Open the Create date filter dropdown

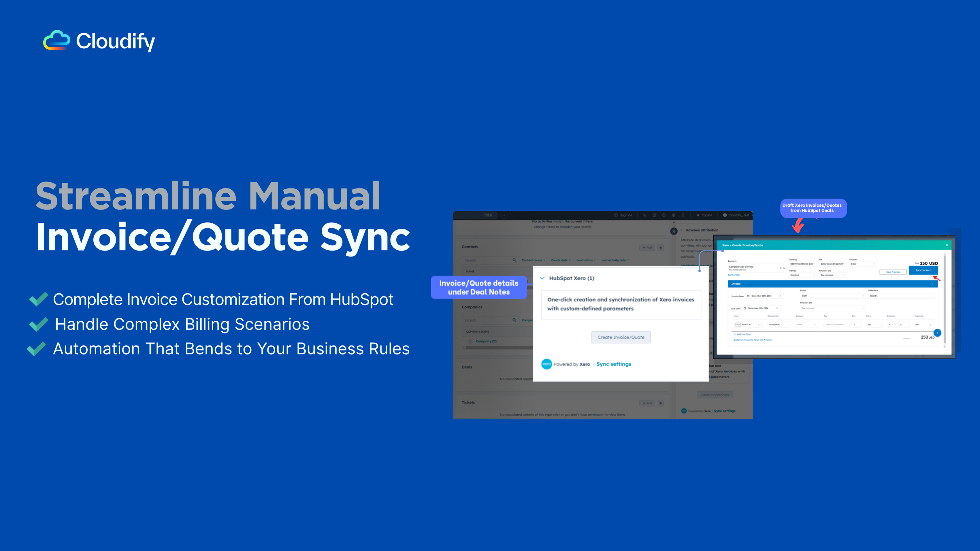pos(561,260)
